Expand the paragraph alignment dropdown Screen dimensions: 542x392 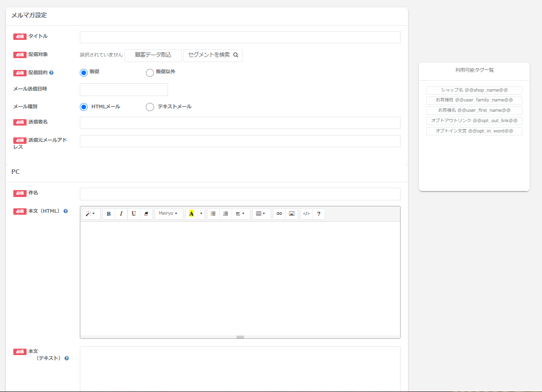(240, 214)
